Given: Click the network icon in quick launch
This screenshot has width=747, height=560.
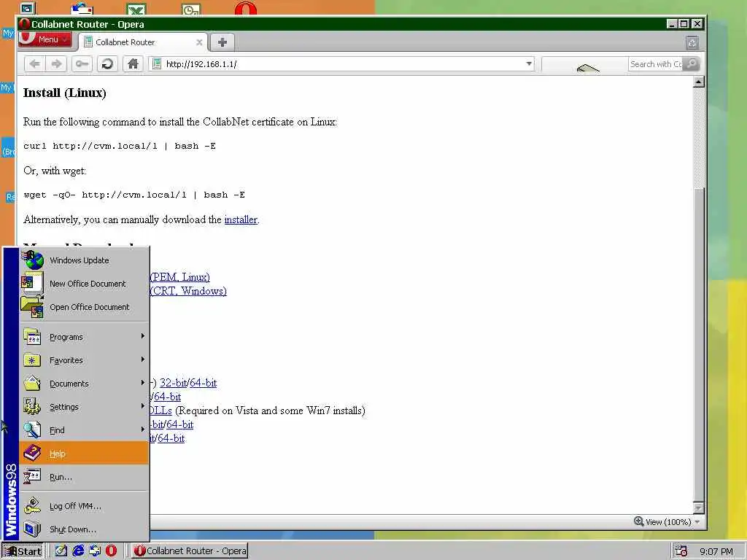Looking at the screenshot, I should pyautogui.click(x=95, y=551).
